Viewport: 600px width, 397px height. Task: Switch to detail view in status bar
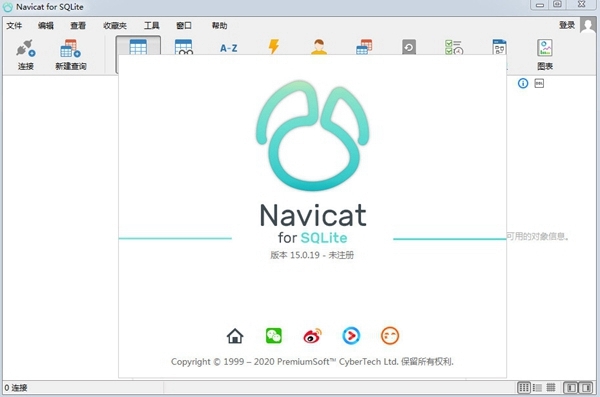tap(551, 388)
